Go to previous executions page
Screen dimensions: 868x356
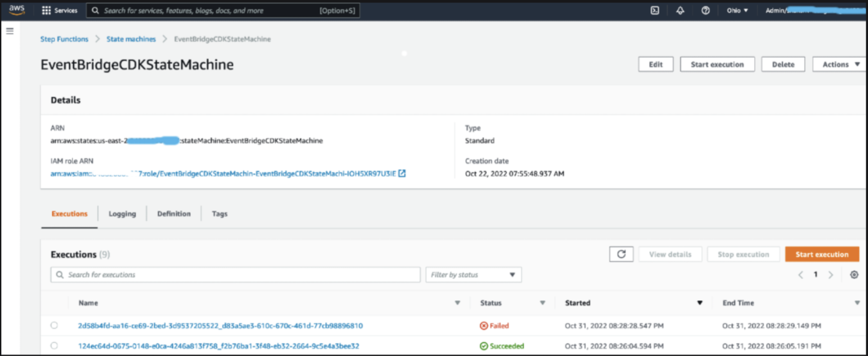pyautogui.click(x=801, y=275)
